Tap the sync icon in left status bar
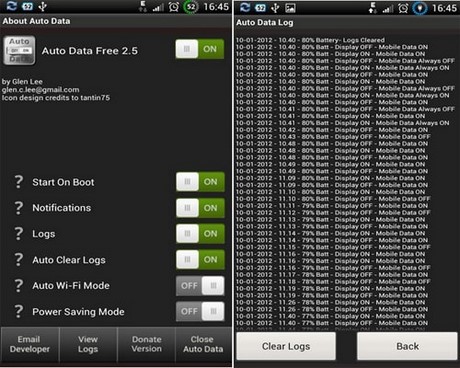 (x=12, y=6)
